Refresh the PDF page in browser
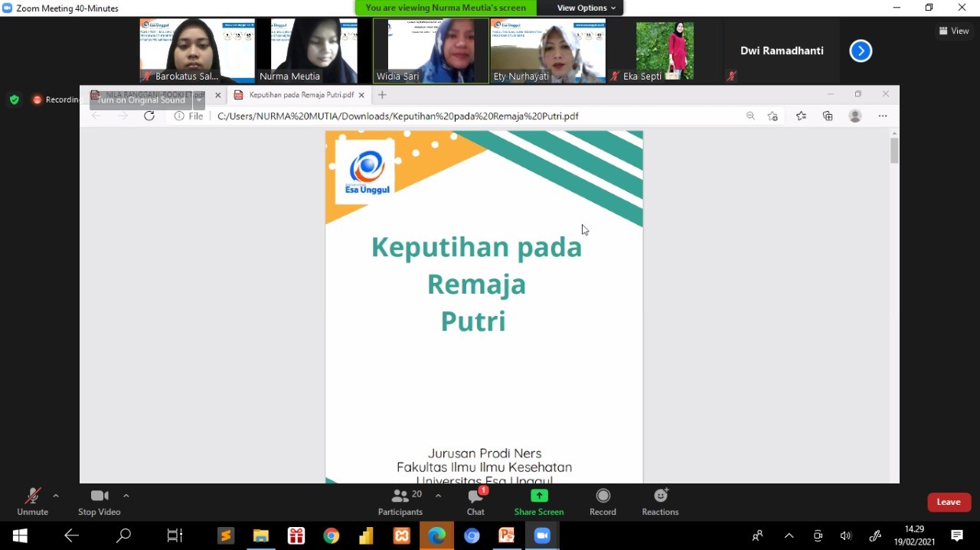The image size is (980, 550). [x=149, y=116]
